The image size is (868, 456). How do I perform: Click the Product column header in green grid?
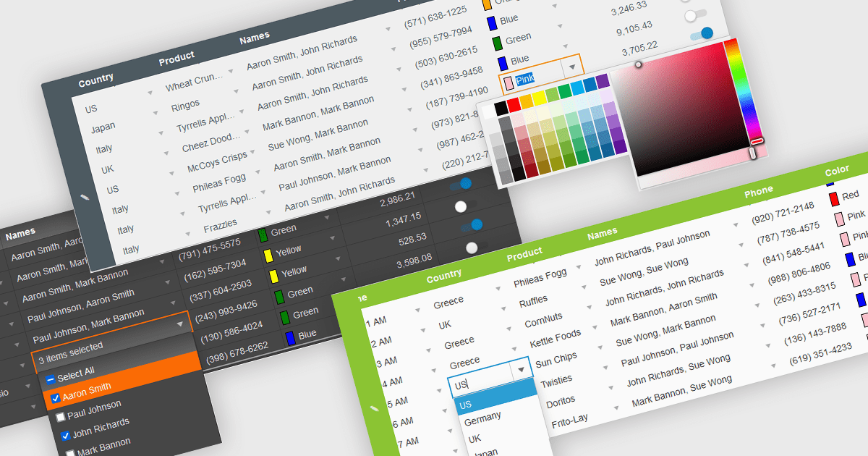click(x=524, y=253)
